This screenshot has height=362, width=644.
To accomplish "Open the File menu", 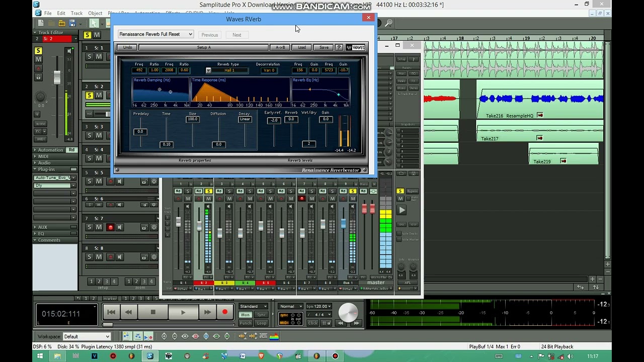I will click(48, 13).
